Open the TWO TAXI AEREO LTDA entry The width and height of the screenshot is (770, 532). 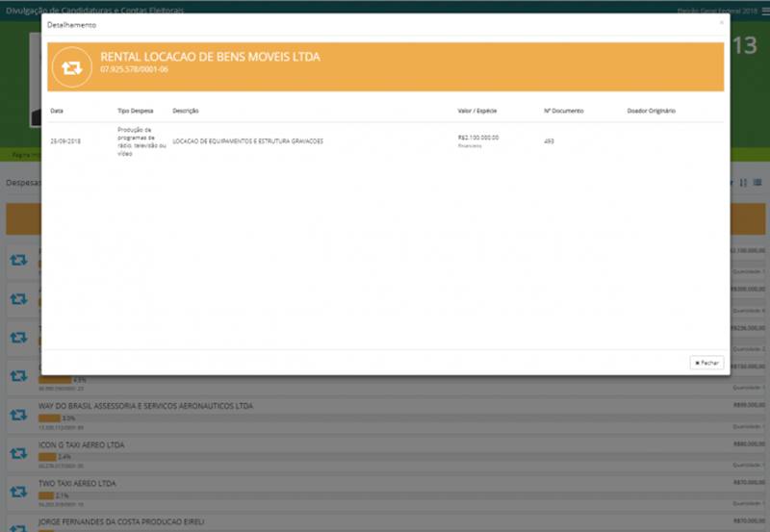(x=78, y=483)
